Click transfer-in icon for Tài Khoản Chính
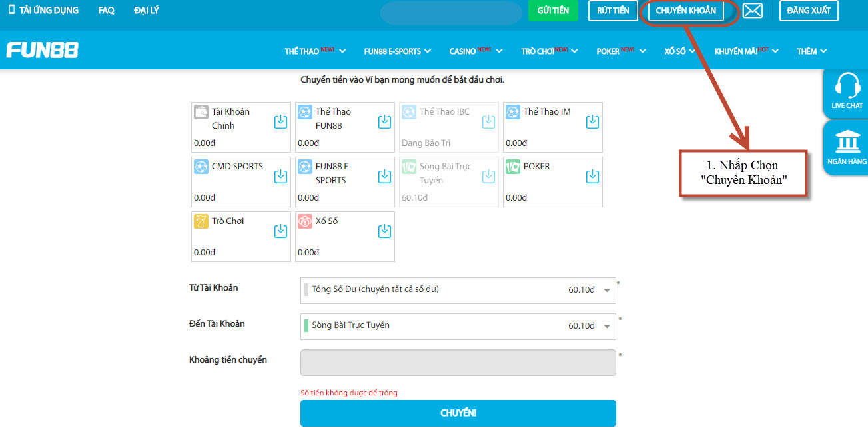Viewport: 868px width, 438px height. click(x=281, y=121)
